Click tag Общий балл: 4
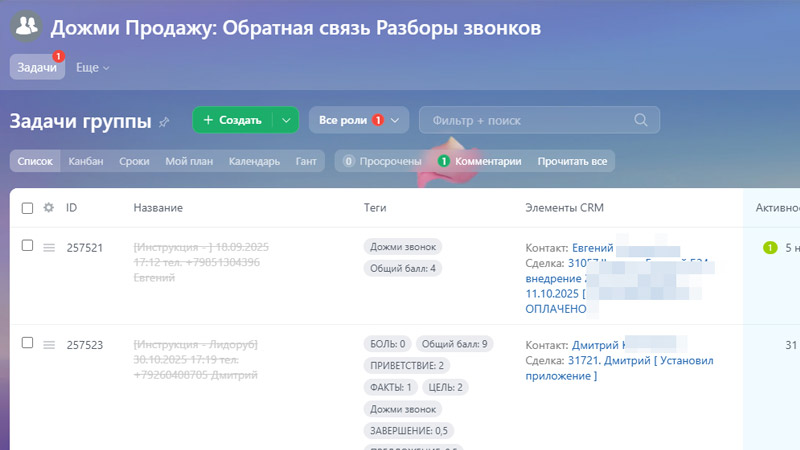The width and height of the screenshot is (800, 450). (x=403, y=268)
